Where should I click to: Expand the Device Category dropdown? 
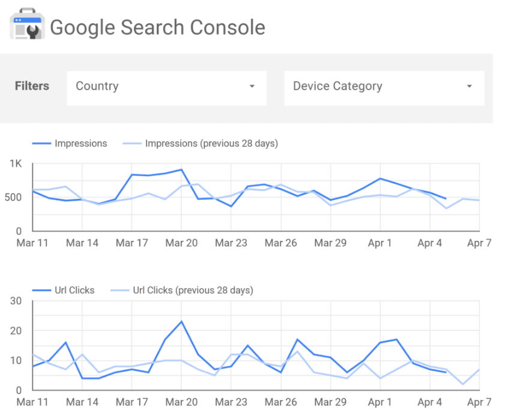(x=384, y=88)
